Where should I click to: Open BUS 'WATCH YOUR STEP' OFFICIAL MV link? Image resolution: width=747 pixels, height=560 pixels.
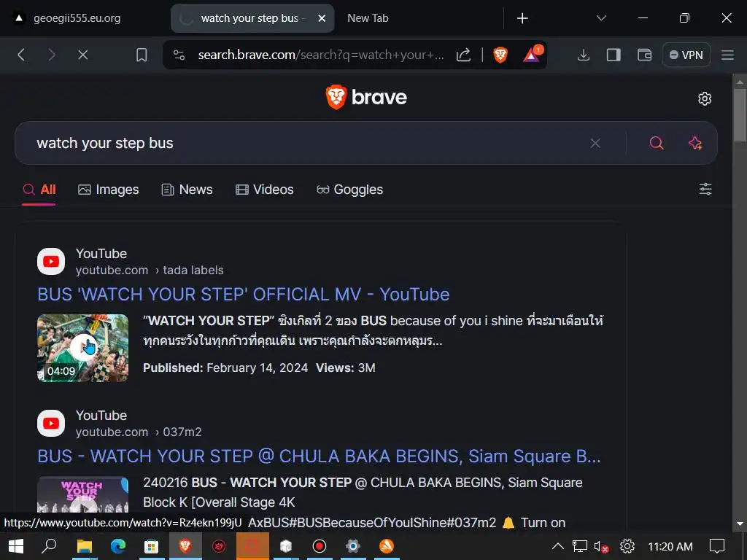pos(244,295)
